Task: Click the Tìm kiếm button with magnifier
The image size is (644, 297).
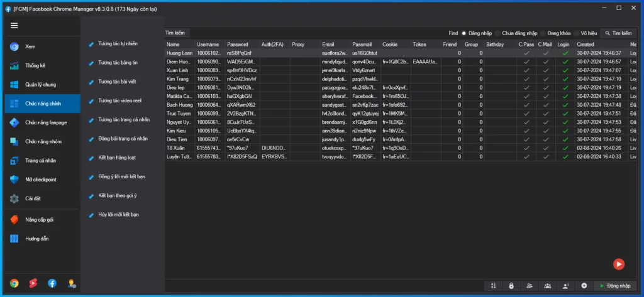Action: coord(619,33)
